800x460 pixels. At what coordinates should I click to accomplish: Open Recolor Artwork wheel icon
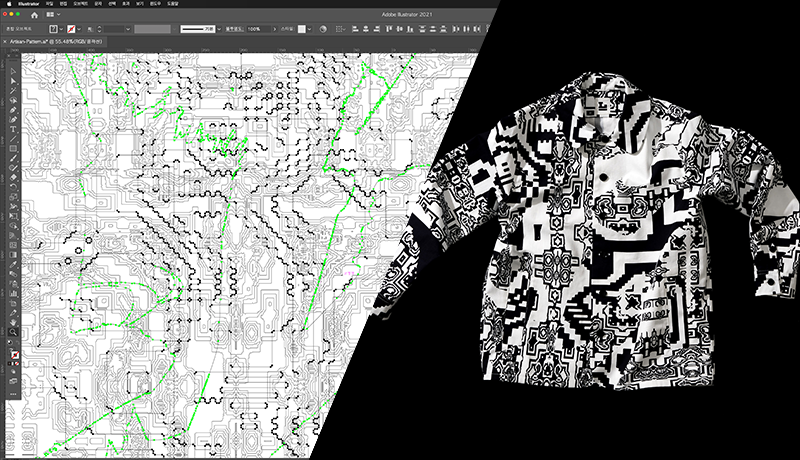(x=323, y=29)
